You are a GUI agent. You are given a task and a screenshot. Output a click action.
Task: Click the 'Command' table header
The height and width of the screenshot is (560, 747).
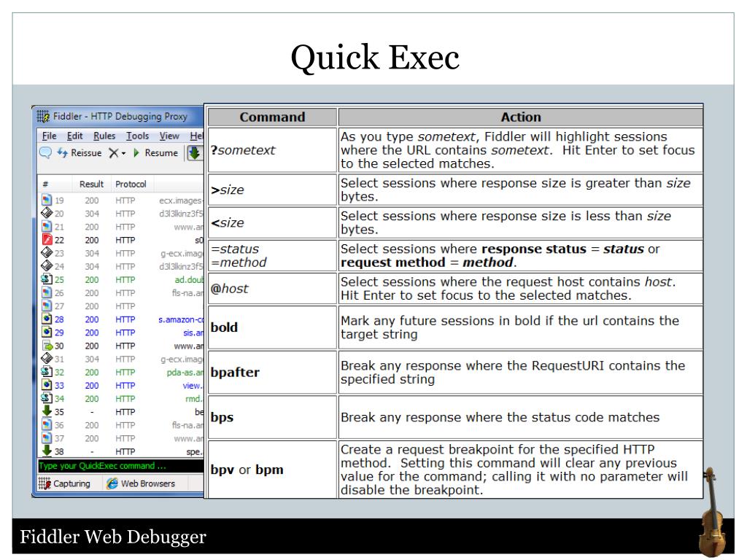(x=273, y=117)
